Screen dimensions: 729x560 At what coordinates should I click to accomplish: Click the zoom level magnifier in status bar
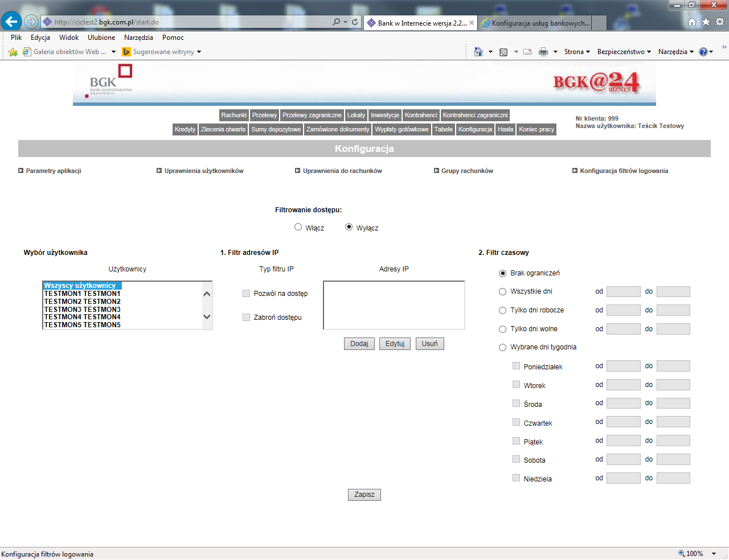coord(682,553)
